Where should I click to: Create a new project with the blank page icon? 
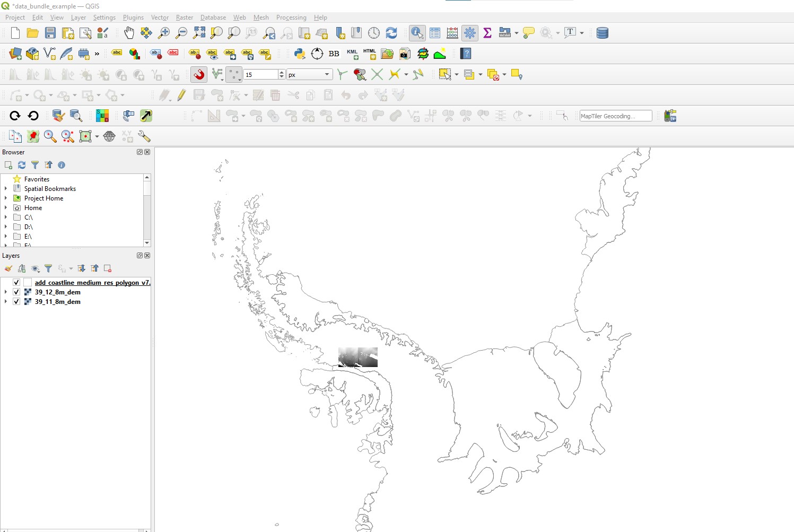[15, 33]
